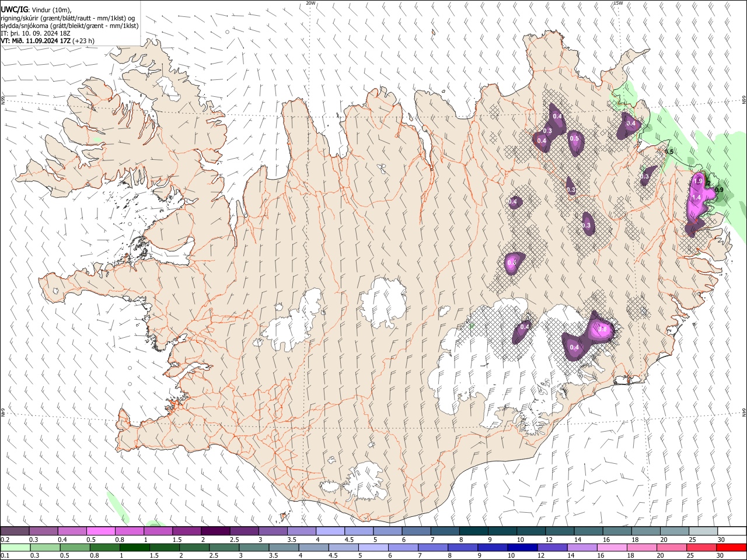This screenshot has width=747, height=560.
Task: Click the 0.9 value on green east-coast patch
Action: tap(719, 190)
